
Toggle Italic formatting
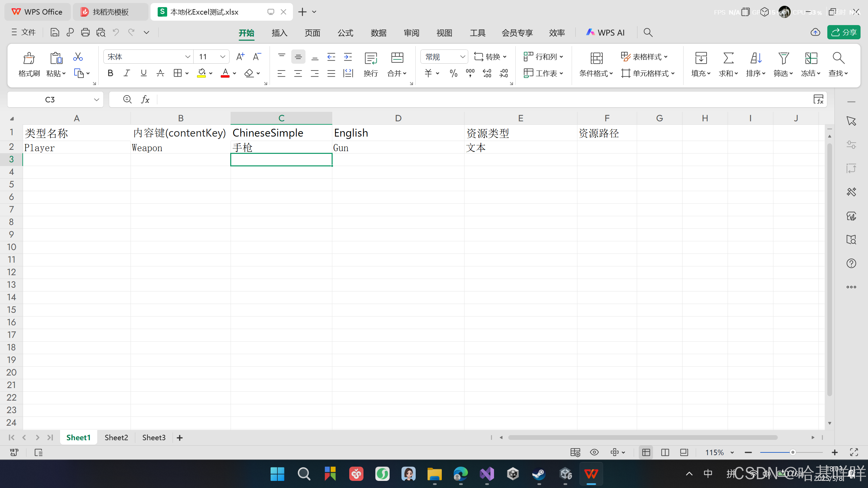click(x=127, y=73)
